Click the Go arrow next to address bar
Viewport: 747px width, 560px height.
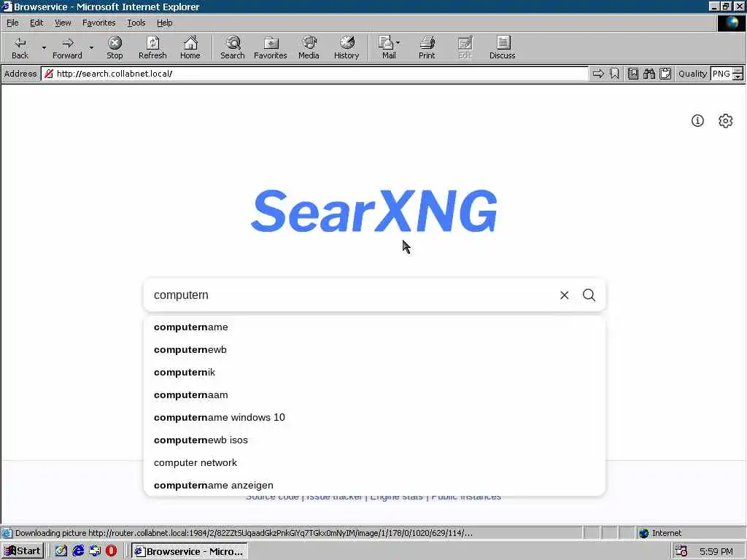pyautogui.click(x=598, y=74)
